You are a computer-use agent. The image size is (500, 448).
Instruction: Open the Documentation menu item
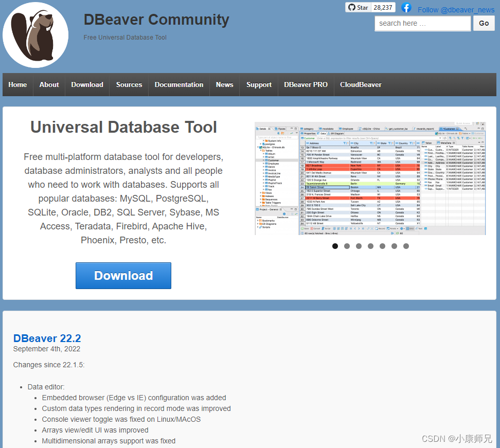[x=179, y=84]
